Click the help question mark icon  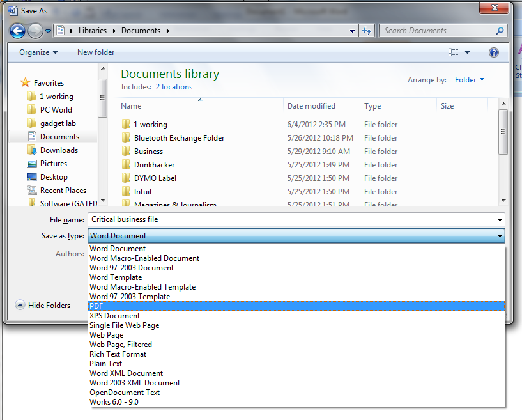tap(493, 52)
